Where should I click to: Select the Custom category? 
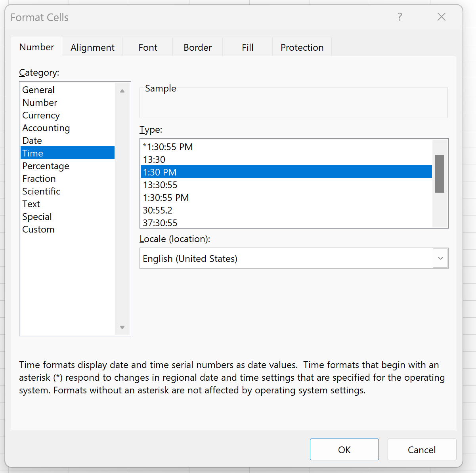38,229
